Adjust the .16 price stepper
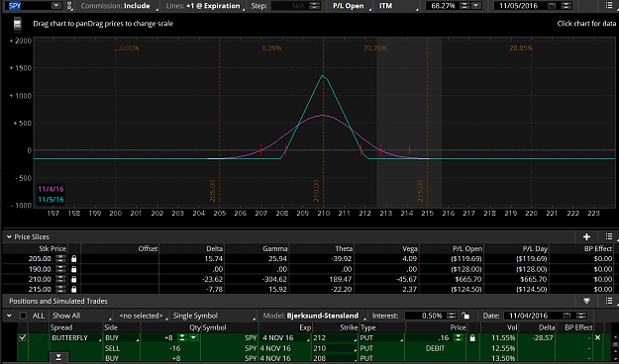619x364 pixels. click(x=459, y=338)
